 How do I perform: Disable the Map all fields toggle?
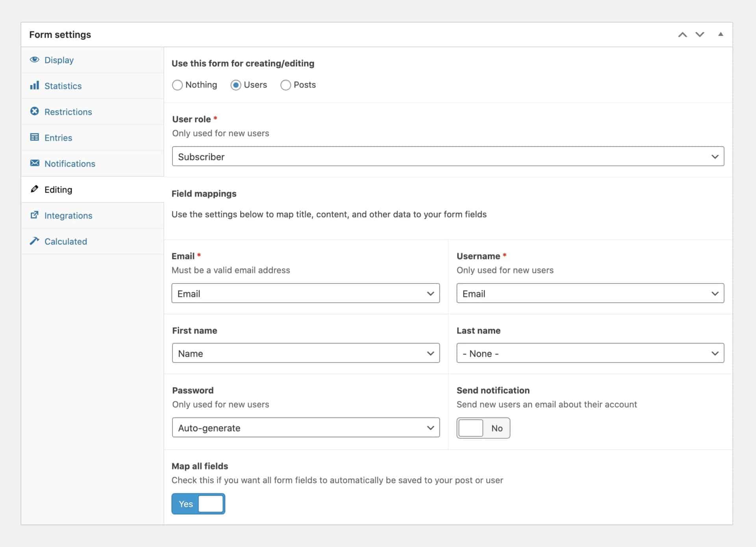pos(198,504)
